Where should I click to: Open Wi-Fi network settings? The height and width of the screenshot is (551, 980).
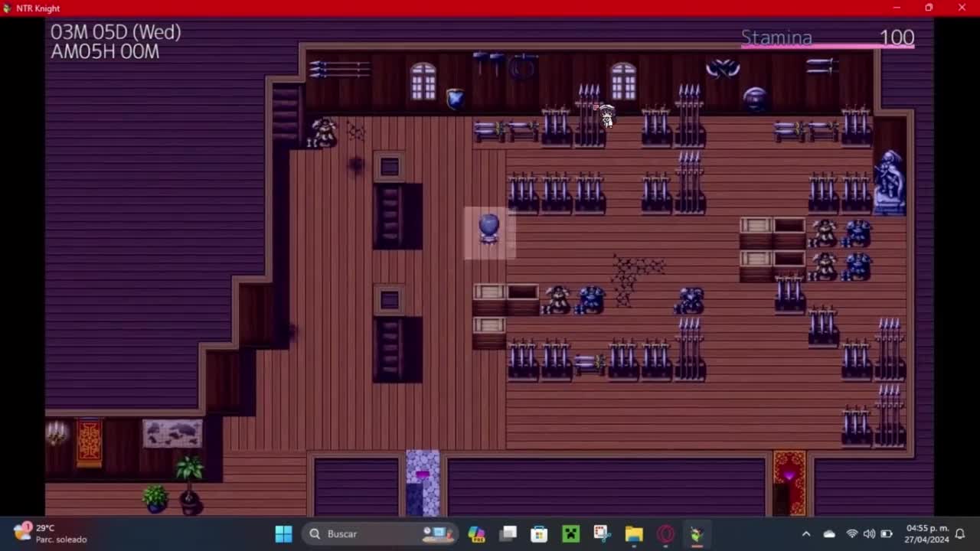tap(851, 533)
